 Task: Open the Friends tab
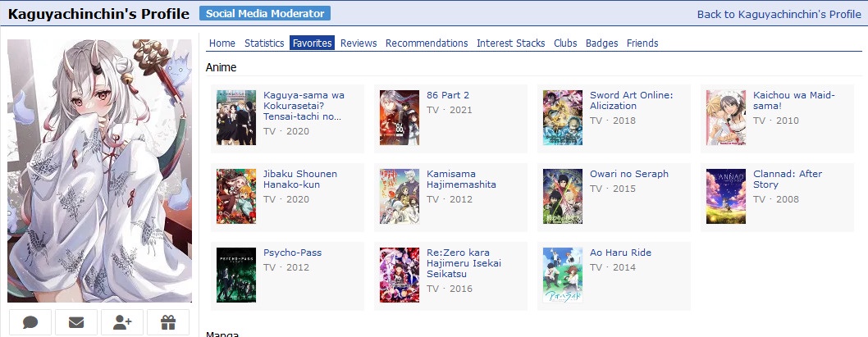642,43
